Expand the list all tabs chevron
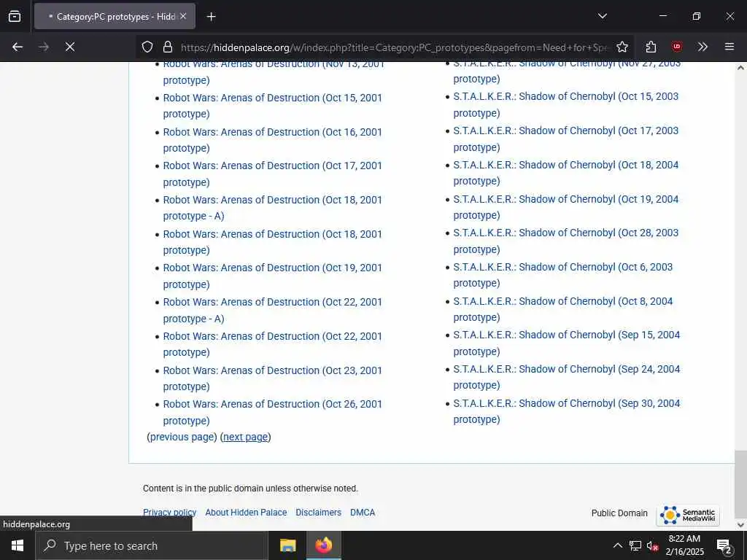The image size is (747, 560). [602, 16]
